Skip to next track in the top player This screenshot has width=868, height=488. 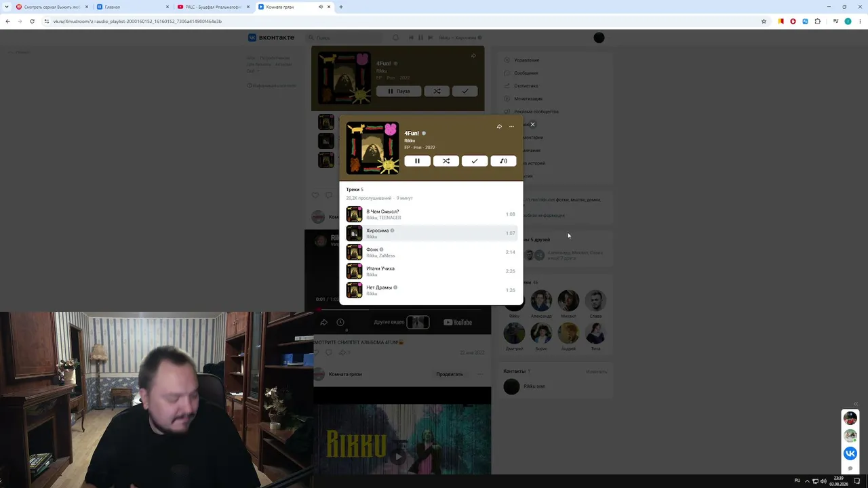(429, 38)
